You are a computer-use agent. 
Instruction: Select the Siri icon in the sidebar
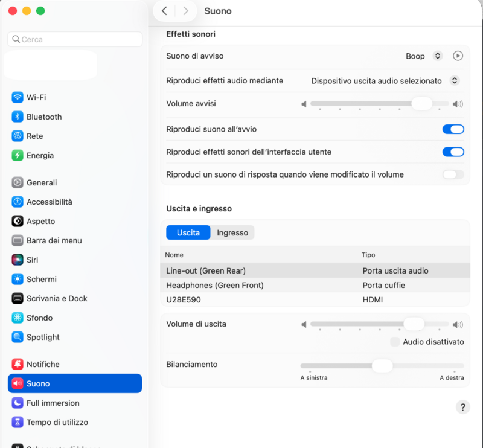[18, 260]
